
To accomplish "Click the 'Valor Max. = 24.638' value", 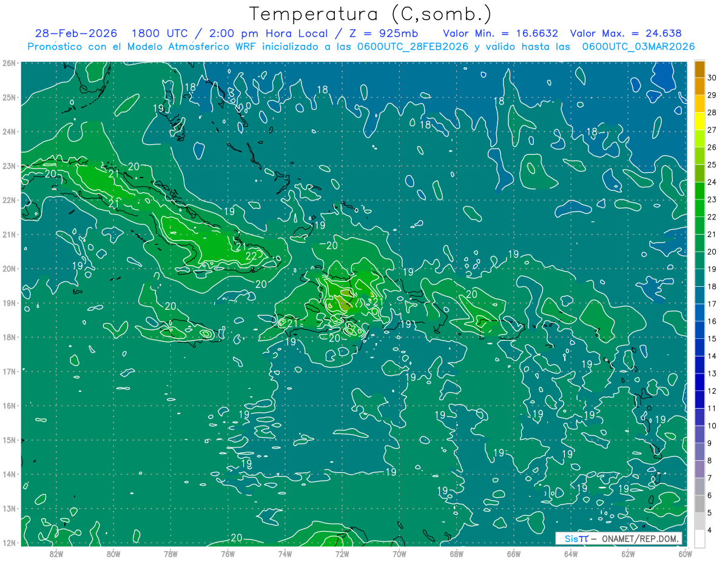I will coord(625,33).
